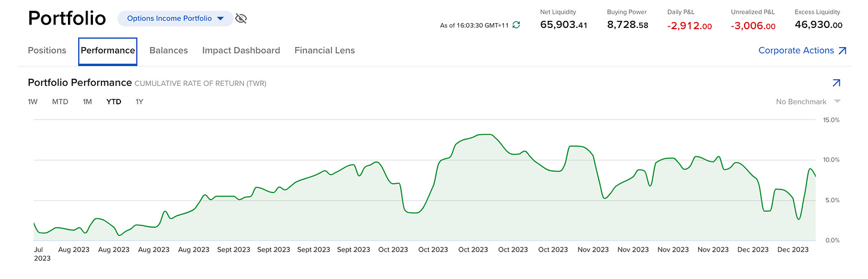Refresh portfolio data with the green refresh icon
868x279 pixels.
[x=516, y=25]
